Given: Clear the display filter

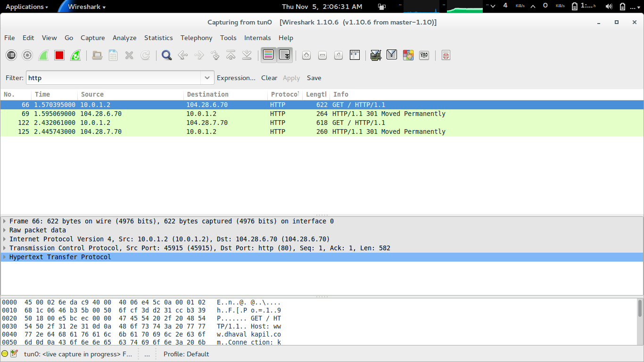Looking at the screenshot, I should (269, 78).
